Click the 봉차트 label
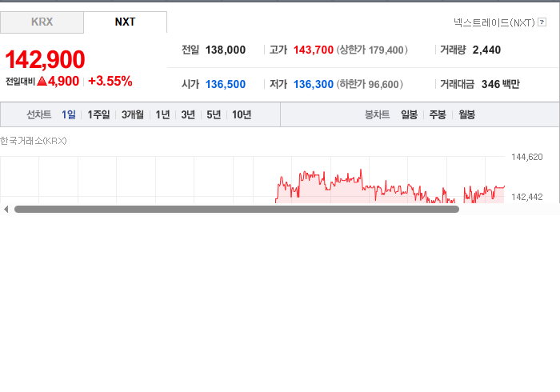 point(377,114)
